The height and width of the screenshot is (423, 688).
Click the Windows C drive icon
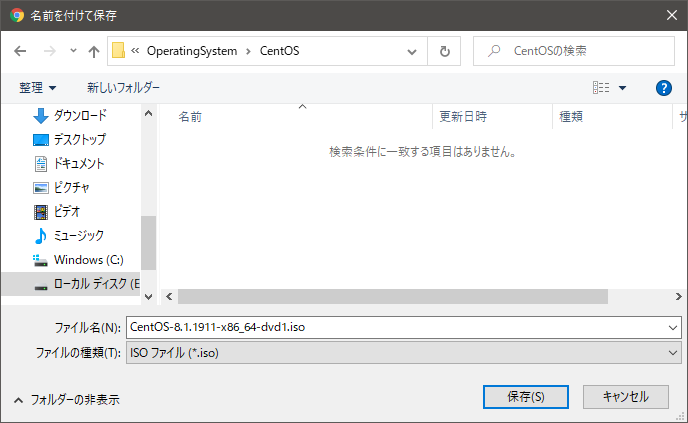click(x=40, y=260)
